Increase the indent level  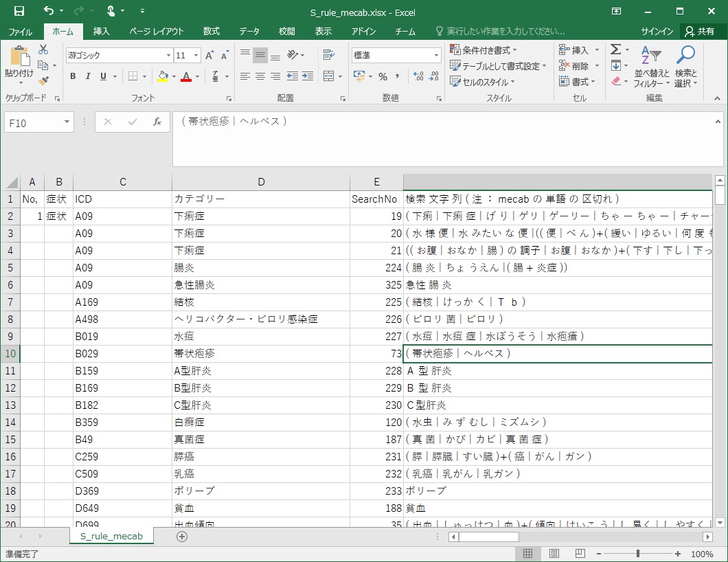(x=308, y=76)
